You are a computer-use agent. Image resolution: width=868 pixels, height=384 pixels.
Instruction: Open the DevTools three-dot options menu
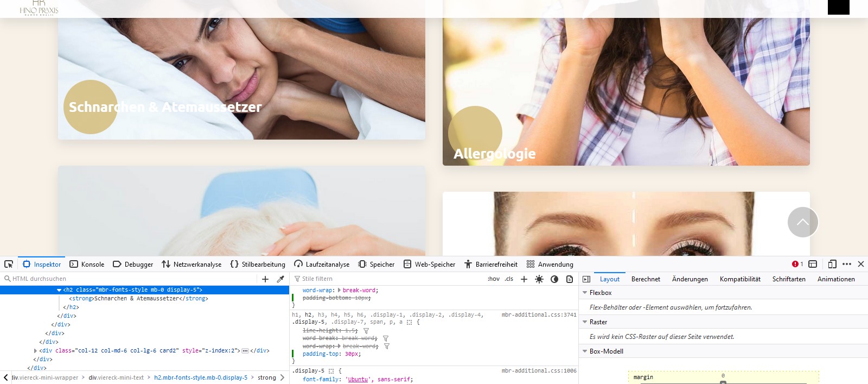coord(847,264)
